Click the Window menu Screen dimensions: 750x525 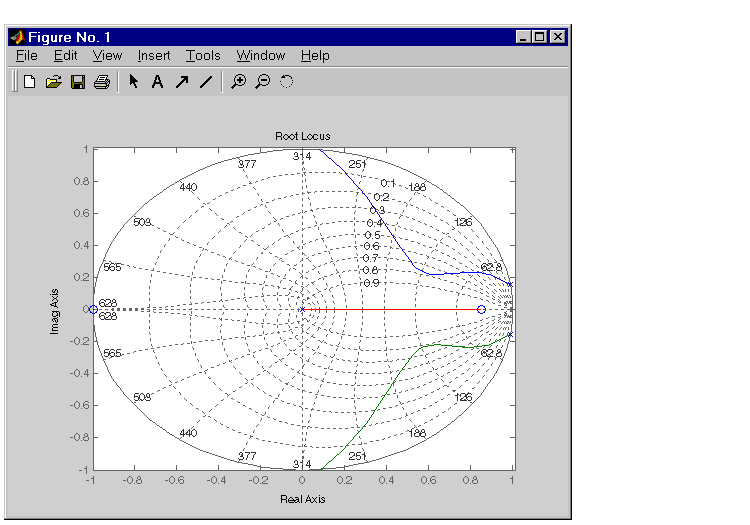point(261,56)
